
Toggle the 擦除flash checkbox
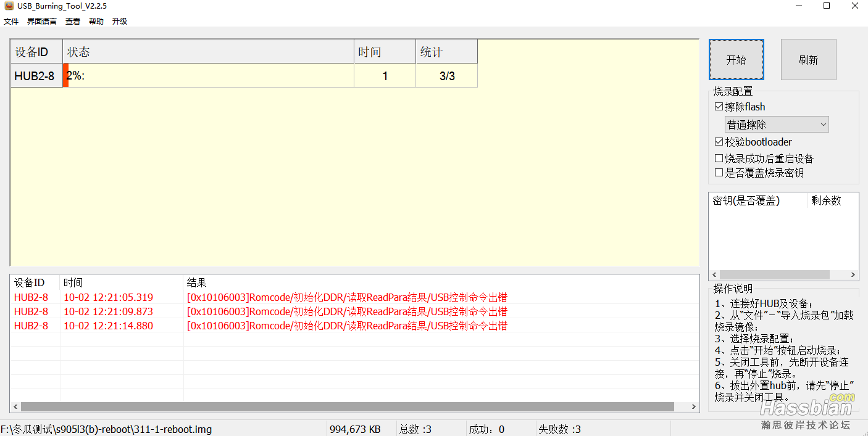pos(719,107)
